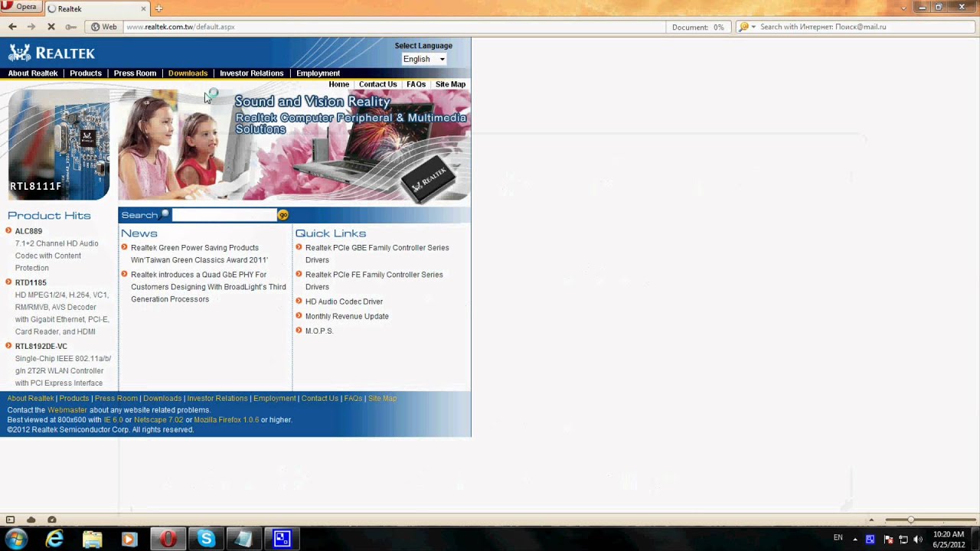Stop the page loading with X
980x551 pixels.
point(51,27)
